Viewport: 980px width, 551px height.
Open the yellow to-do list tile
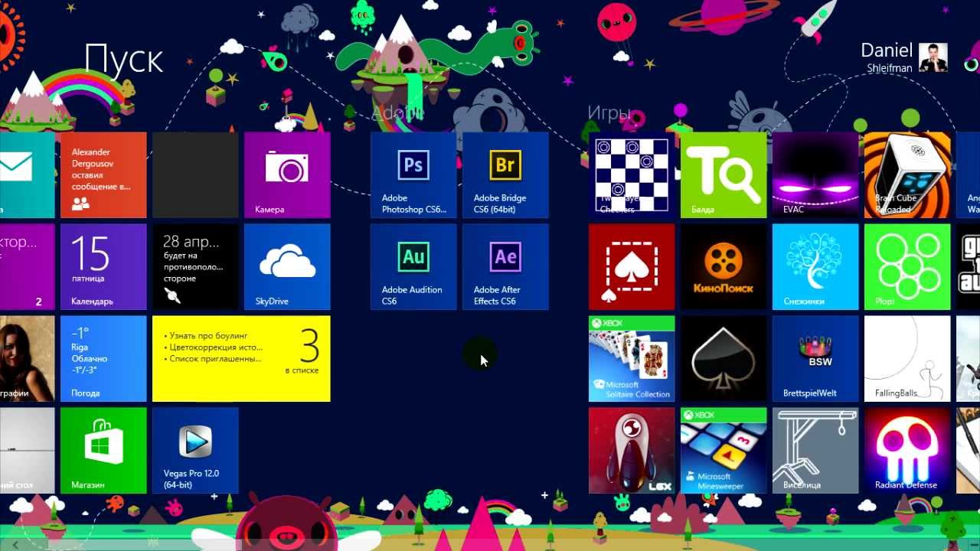coord(241,359)
